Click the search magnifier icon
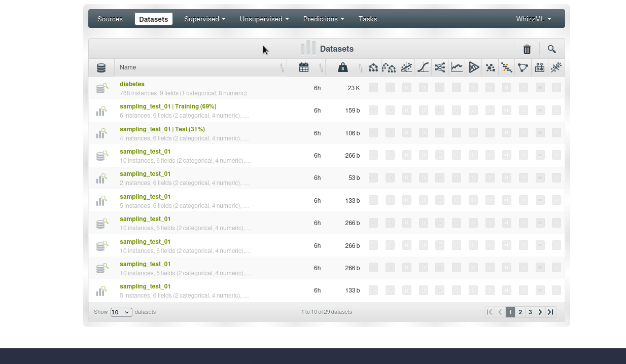Image resolution: width=626 pixels, height=364 pixels. pyautogui.click(x=551, y=49)
